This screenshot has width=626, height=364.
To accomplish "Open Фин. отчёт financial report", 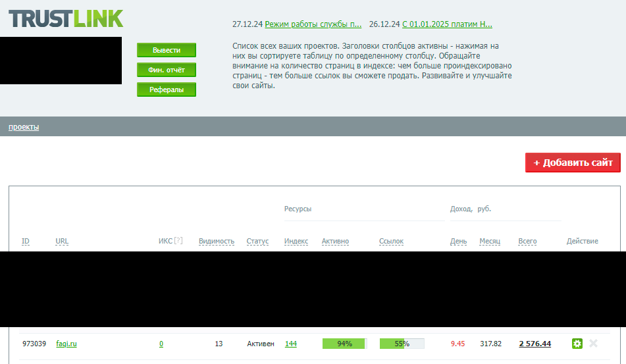I will pos(167,70).
